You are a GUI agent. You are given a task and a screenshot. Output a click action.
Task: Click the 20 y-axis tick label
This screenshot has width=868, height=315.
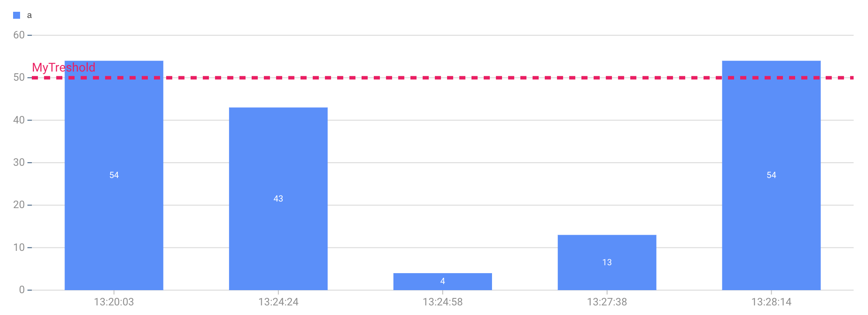coord(19,205)
